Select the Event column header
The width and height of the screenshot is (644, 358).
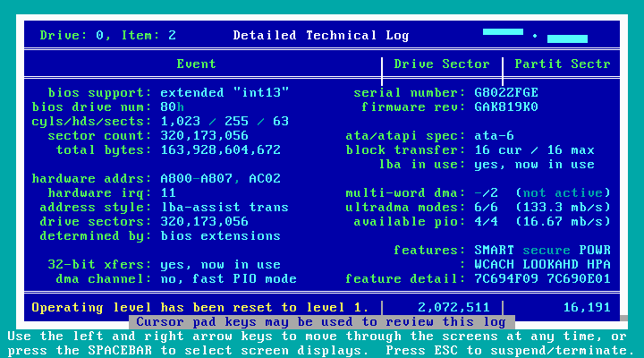pos(196,64)
